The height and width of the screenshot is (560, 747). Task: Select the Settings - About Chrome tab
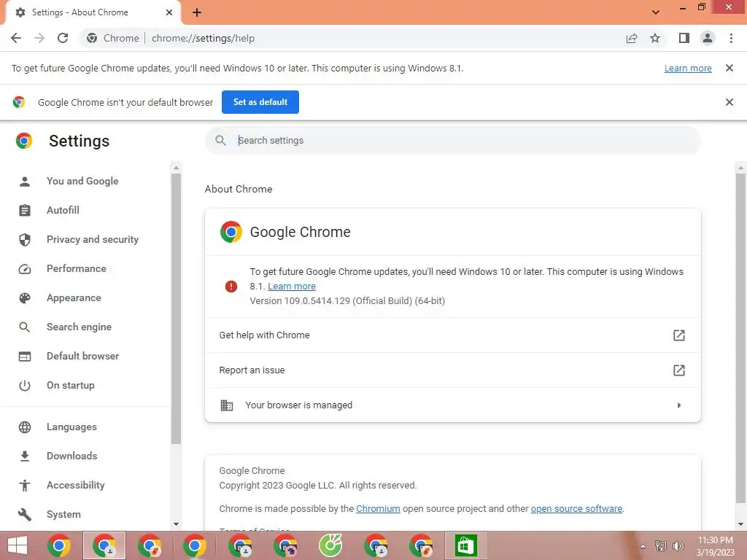[93, 13]
